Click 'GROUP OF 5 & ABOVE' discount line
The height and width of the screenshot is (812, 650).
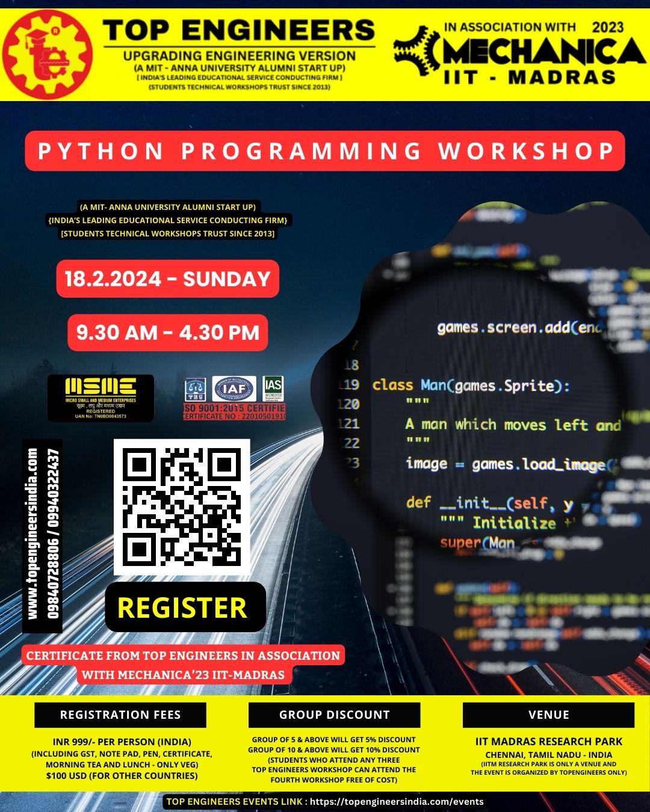click(x=334, y=740)
